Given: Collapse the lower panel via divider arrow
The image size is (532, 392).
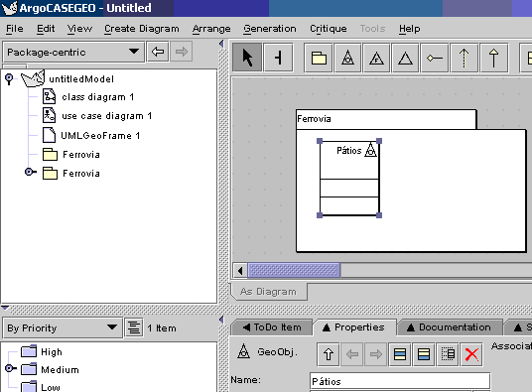Looking at the screenshot, I should click(x=5, y=308).
